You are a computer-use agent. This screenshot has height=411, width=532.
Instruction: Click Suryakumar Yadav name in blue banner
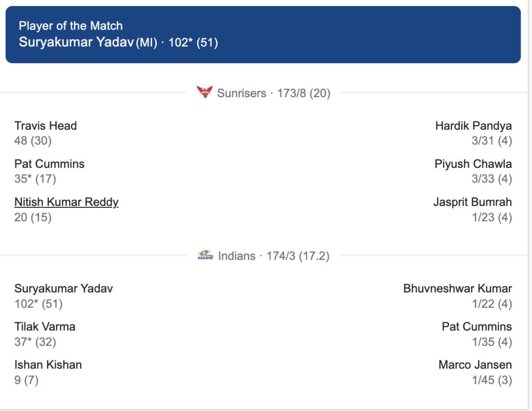tap(76, 42)
